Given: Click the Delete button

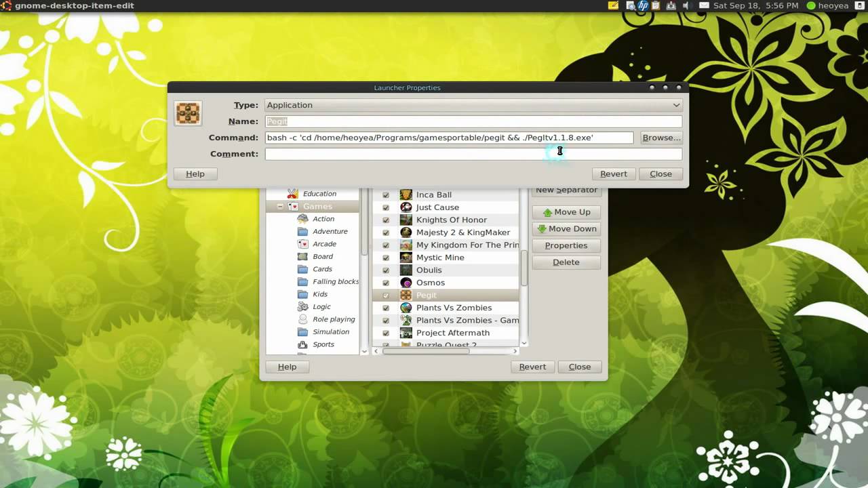Looking at the screenshot, I should click(566, 262).
